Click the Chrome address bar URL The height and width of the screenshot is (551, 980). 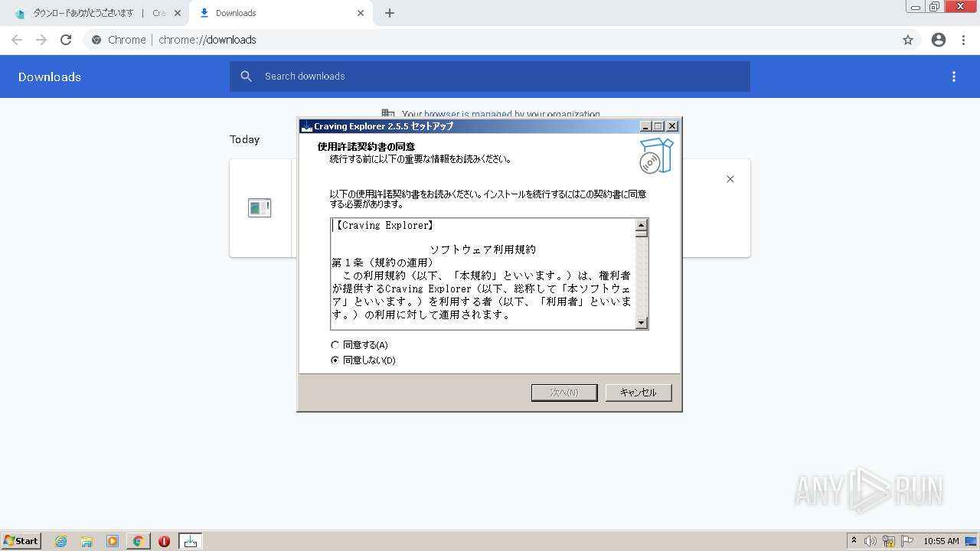coord(207,40)
